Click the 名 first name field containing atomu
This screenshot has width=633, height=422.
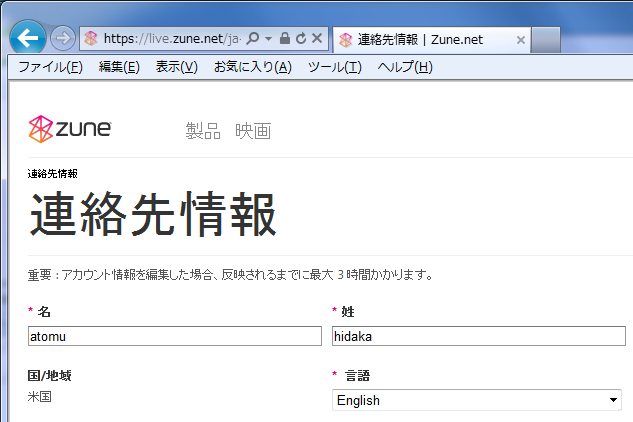[x=175, y=337]
